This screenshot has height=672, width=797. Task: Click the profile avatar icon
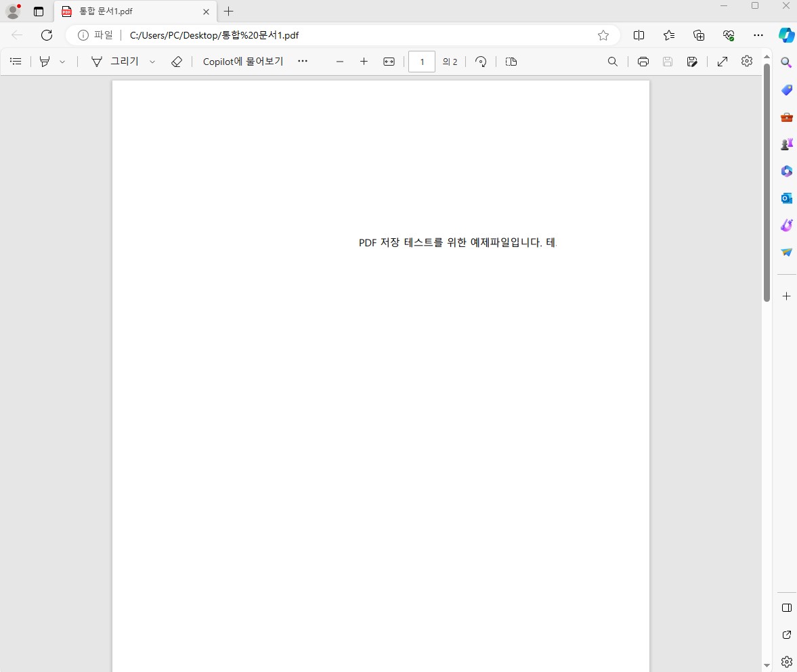[x=13, y=12]
